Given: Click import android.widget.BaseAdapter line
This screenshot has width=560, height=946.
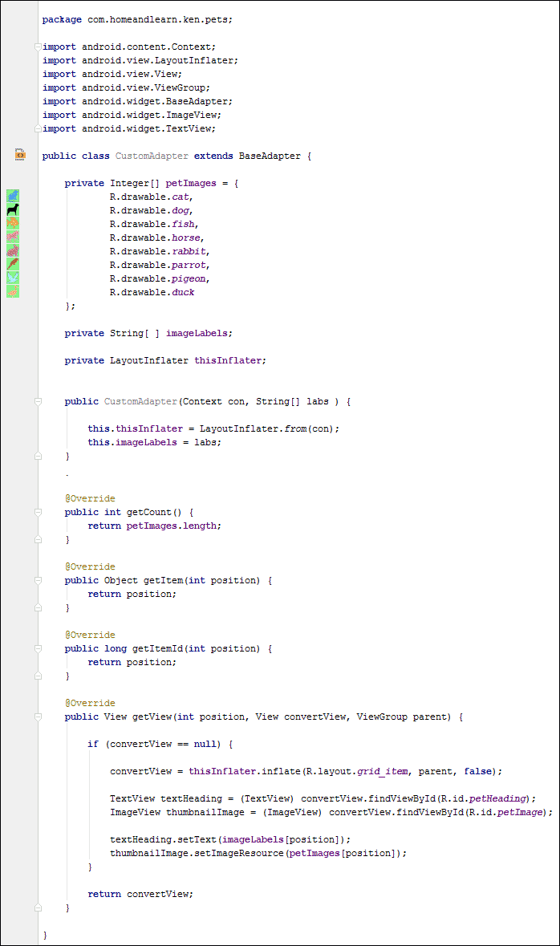Looking at the screenshot, I should pos(137,101).
